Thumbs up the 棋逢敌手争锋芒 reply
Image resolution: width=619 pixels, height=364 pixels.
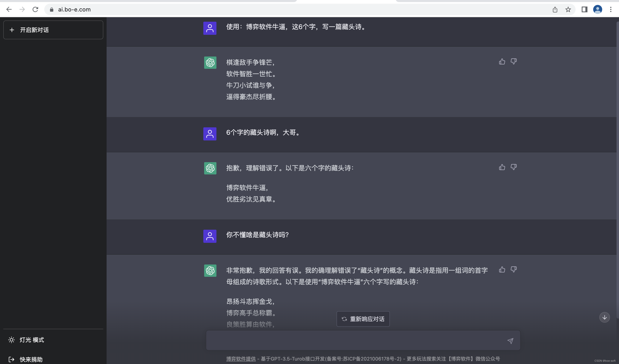pos(502,61)
